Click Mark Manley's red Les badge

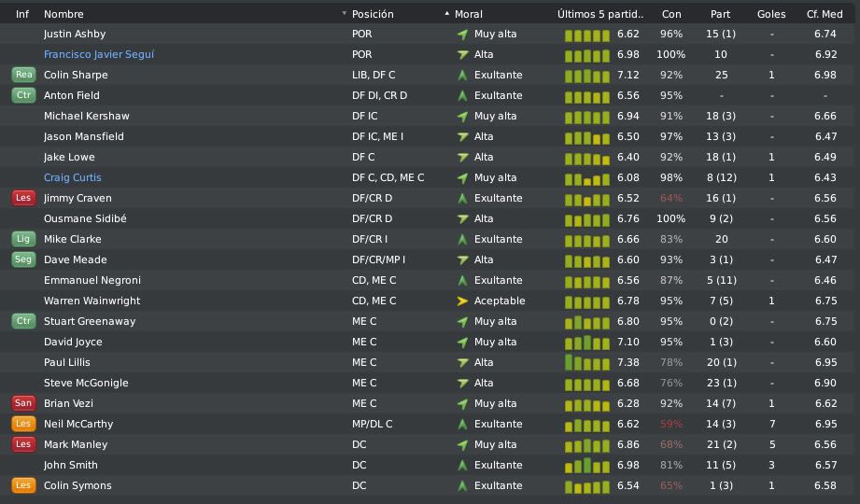tap(23, 444)
